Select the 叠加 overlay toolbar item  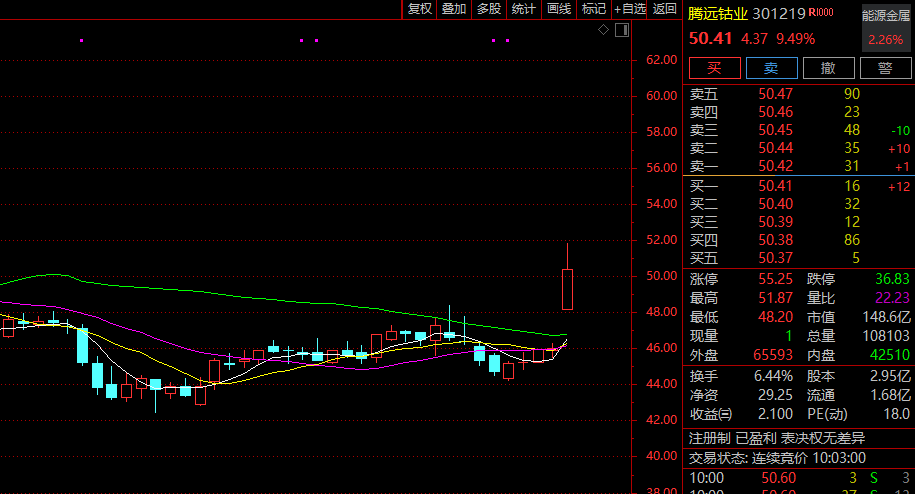(454, 9)
